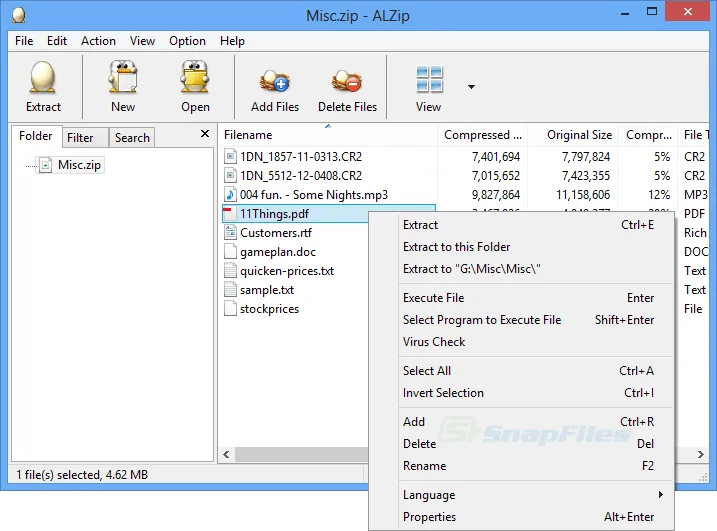This screenshot has width=717, height=531.
Task: Open the Option menu
Action: 187,41
